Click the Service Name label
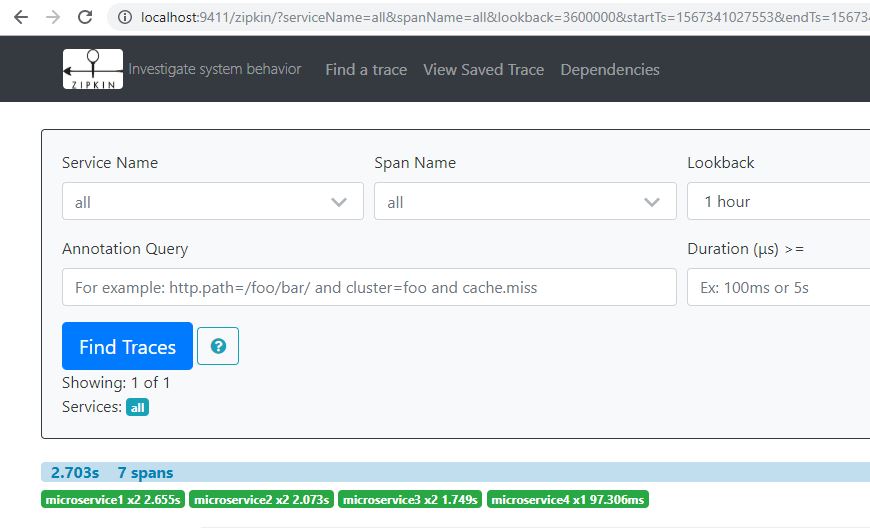Image resolution: width=870 pixels, height=530 pixels. (x=110, y=163)
